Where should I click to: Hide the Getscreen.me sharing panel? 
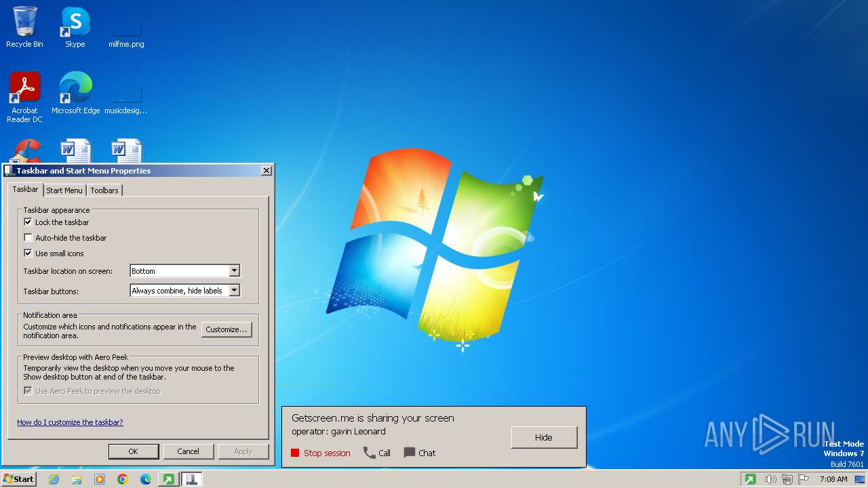click(x=544, y=437)
